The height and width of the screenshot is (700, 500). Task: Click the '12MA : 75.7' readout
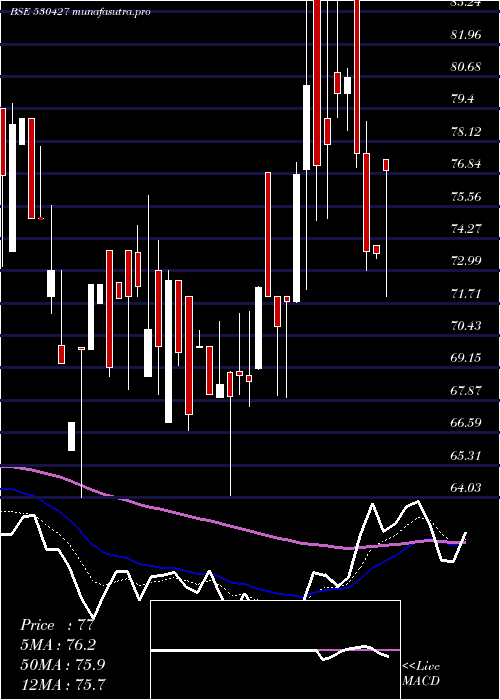(63, 684)
